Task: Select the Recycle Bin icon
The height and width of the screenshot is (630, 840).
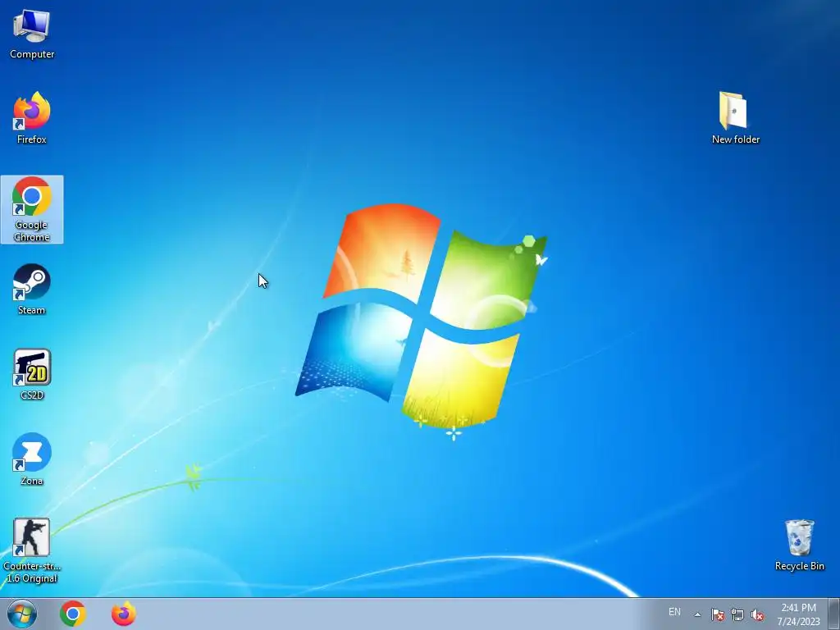Action: click(x=799, y=546)
